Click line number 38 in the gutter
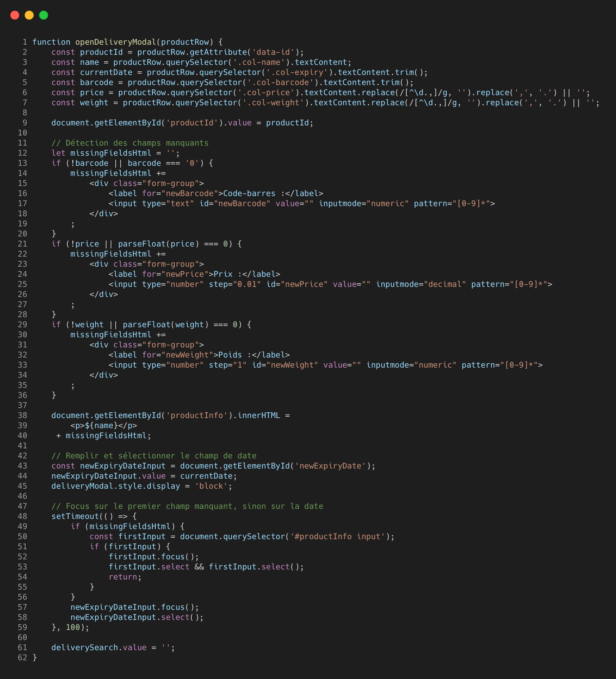Viewport: 616px width, 679px height. pos(22,415)
